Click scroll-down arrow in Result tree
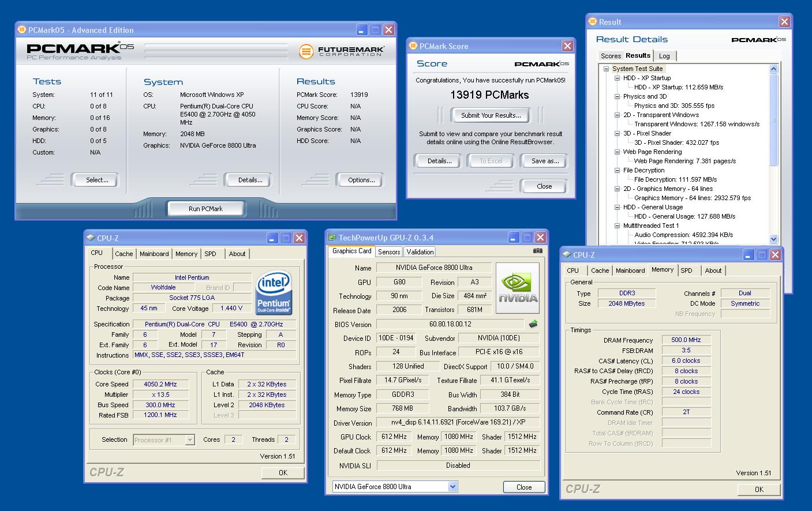 (x=774, y=239)
